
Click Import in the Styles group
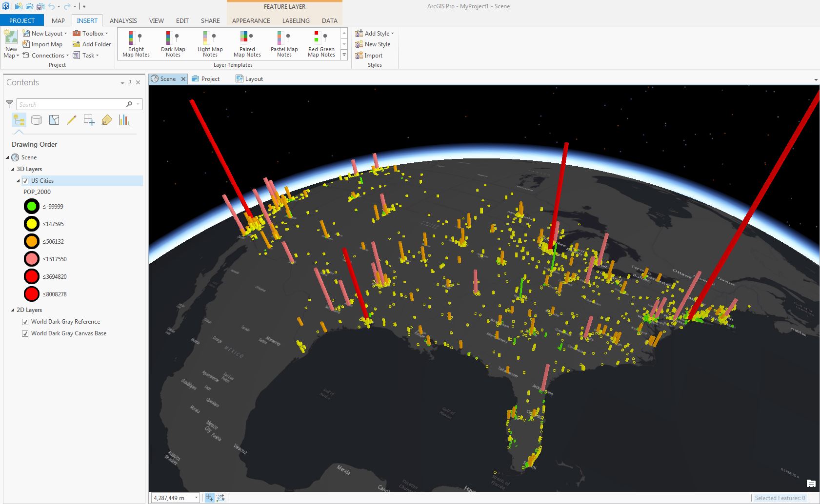(369, 56)
